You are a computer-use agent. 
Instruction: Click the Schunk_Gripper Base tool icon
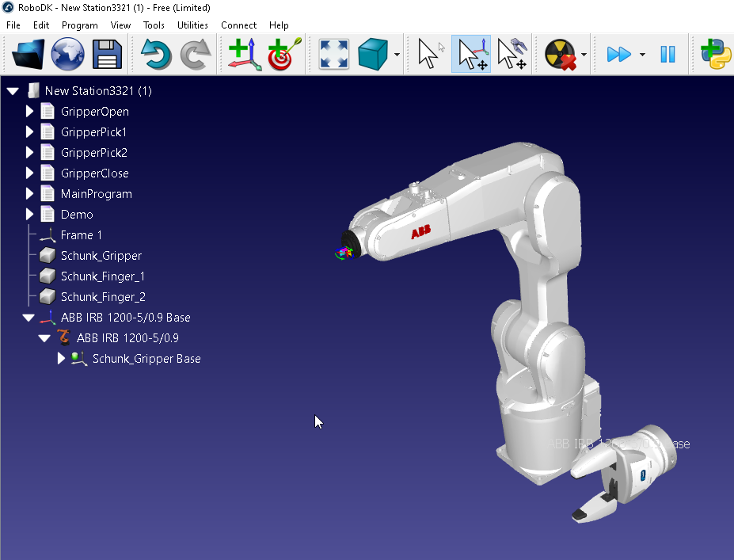point(78,359)
